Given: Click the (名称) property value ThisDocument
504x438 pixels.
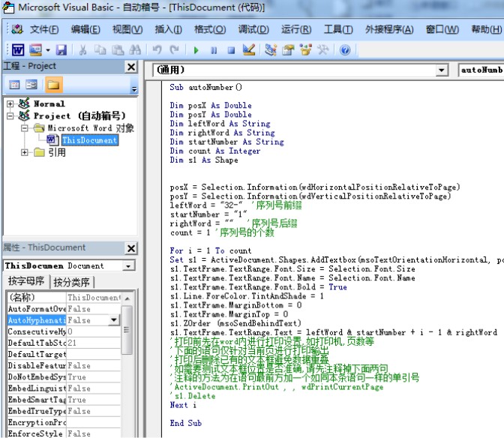Looking at the screenshot, I should (x=94, y=298).
